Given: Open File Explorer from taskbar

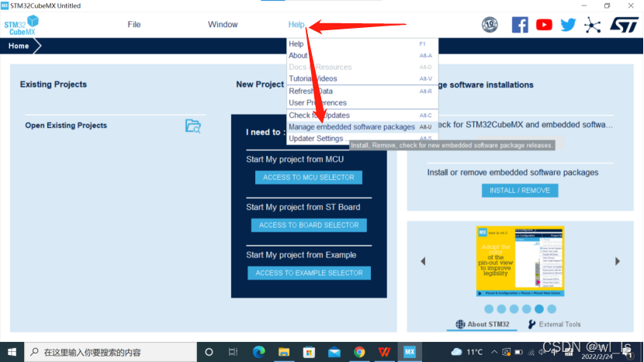Looking at the screenshot, I should coord(283,352).
